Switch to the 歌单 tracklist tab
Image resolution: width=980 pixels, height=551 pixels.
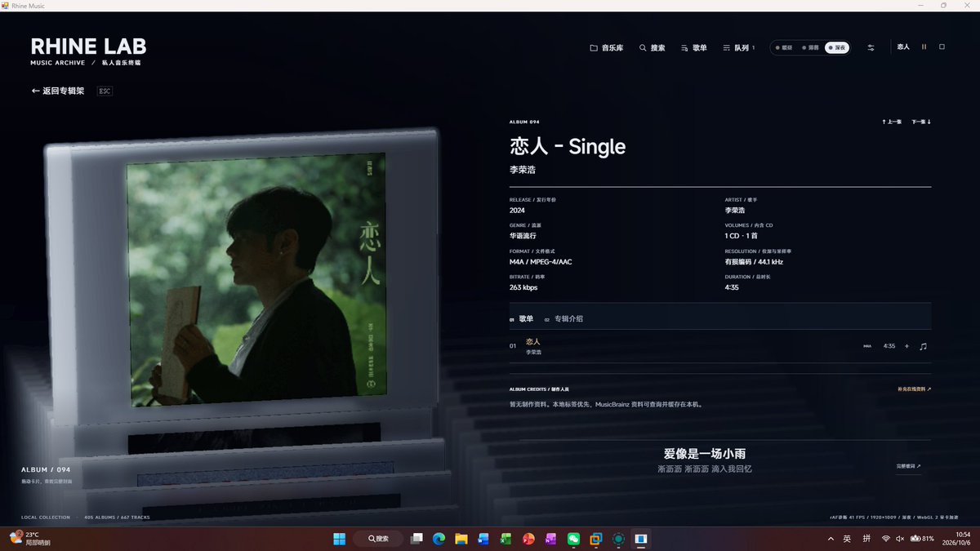(x=521, y=319)
